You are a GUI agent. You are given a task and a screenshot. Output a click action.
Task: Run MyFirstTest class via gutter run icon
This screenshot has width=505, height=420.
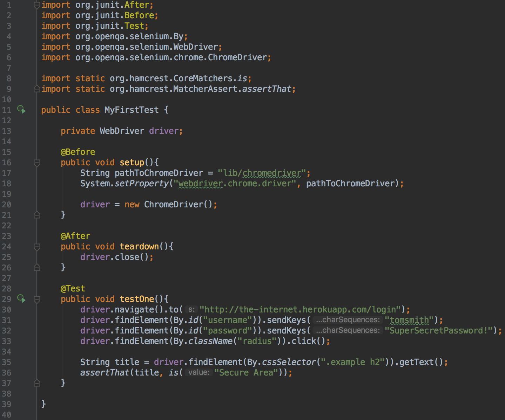[21, 110]
